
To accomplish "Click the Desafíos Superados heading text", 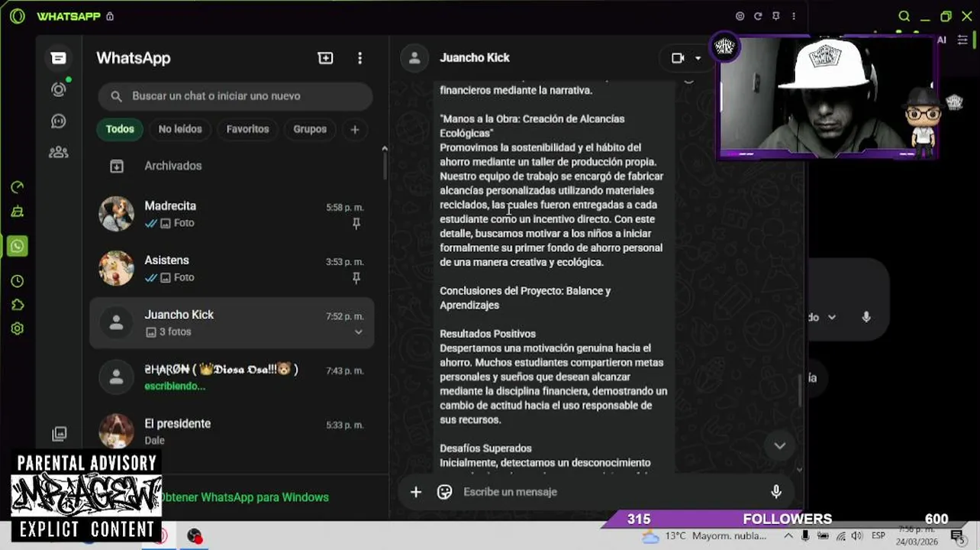I will [x=485, y=448].
